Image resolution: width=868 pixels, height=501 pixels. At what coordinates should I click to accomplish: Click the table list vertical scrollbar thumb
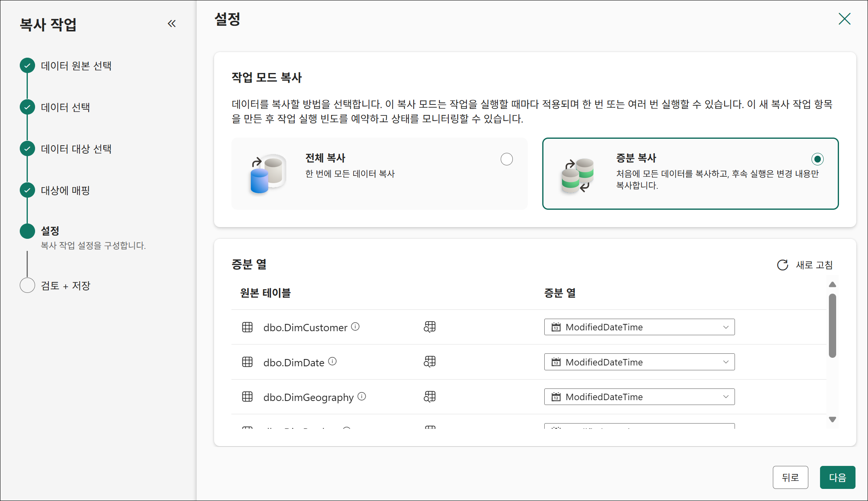[832, 325]
